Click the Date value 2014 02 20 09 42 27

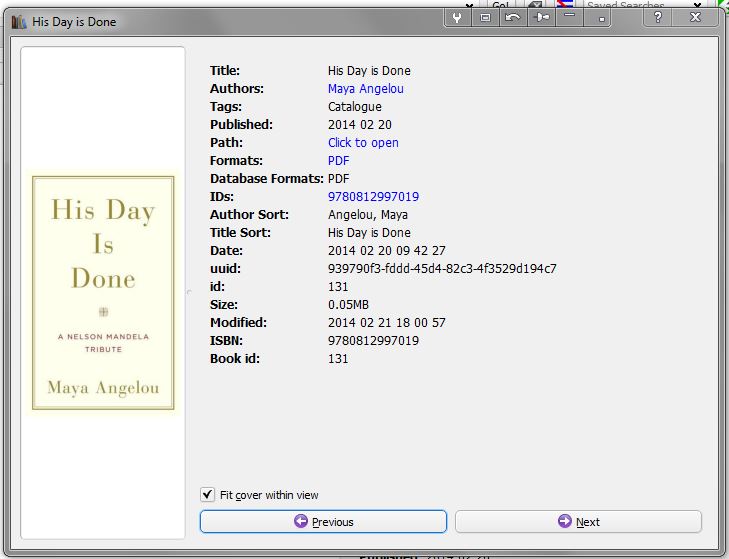[387, 251]
